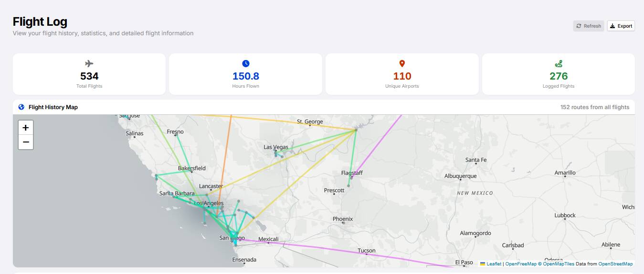Click the Amarillo label on map
The height and width of the screenshot is (274, 644).
pyautogui.click(x=565, y=173)
